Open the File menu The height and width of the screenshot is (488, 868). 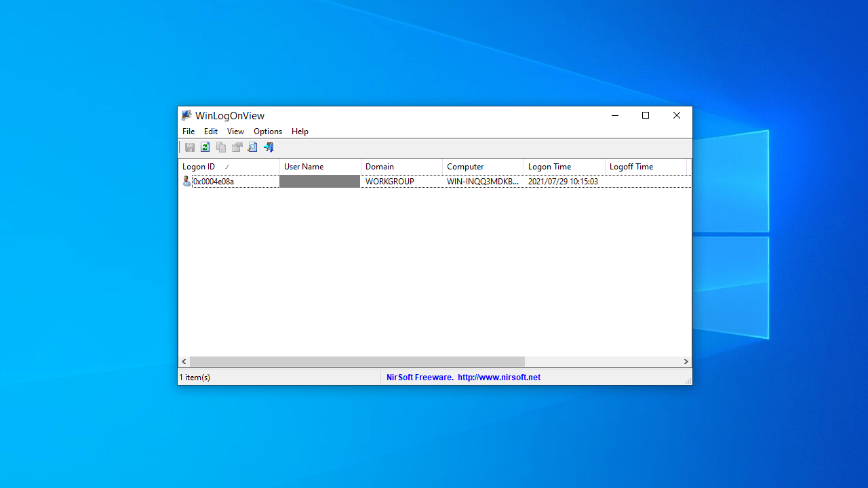tap(189, 131)
